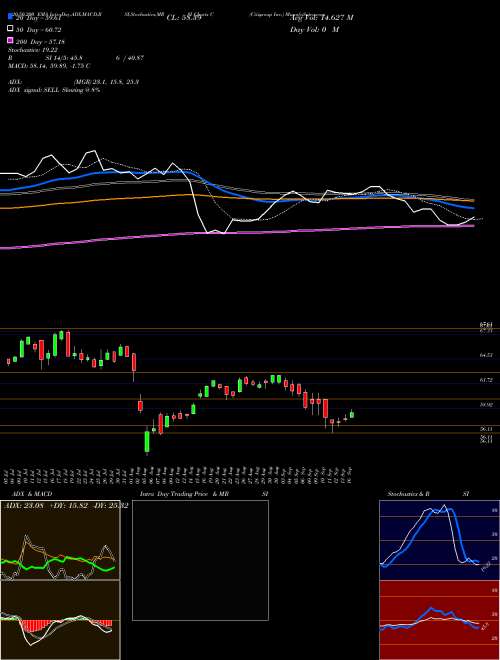
Task: Click the 61.72 price axis label
Action: 486,380
